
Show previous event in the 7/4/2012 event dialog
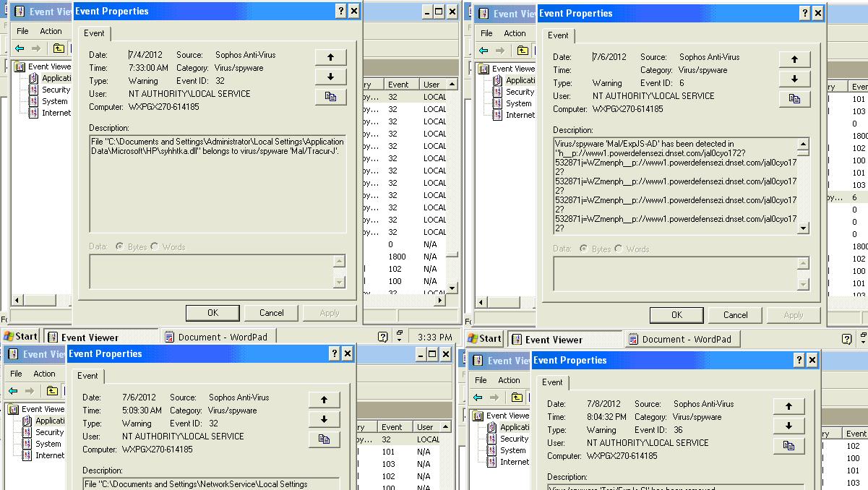click(x=330, y=57)
